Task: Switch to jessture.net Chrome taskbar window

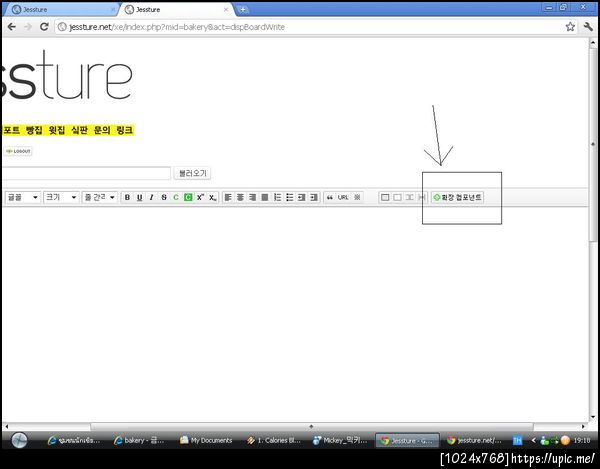Action: tap(474, 441)
